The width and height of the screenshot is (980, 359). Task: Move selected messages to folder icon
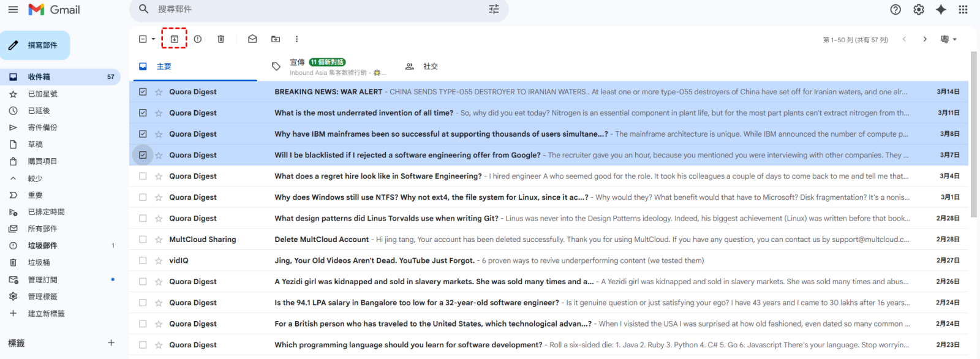[276, 39]
